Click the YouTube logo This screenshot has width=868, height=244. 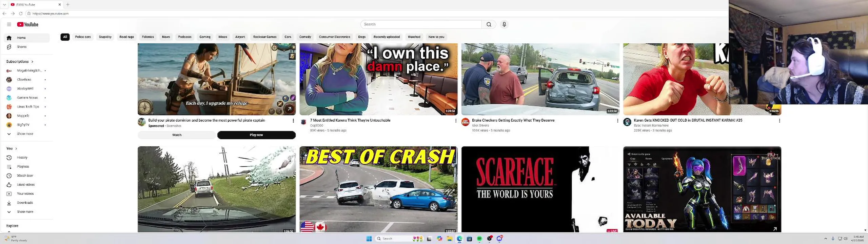pos(28,24)
